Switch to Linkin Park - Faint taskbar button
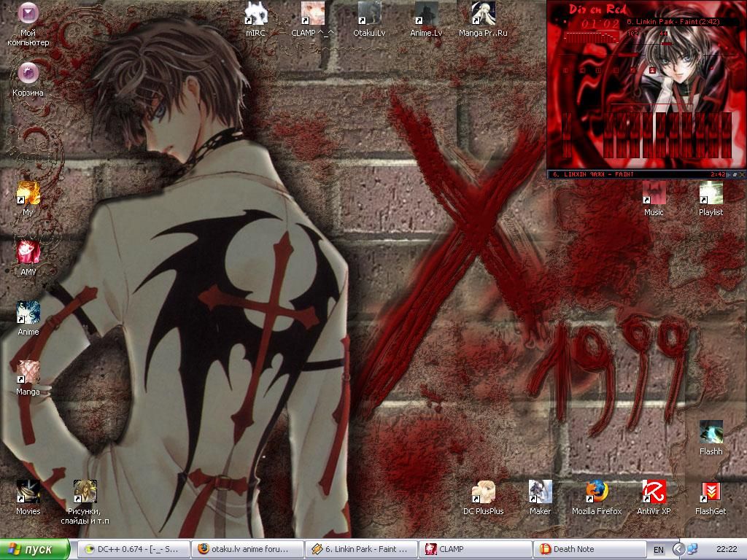This screenshot has width=747, height=560. 361,549
